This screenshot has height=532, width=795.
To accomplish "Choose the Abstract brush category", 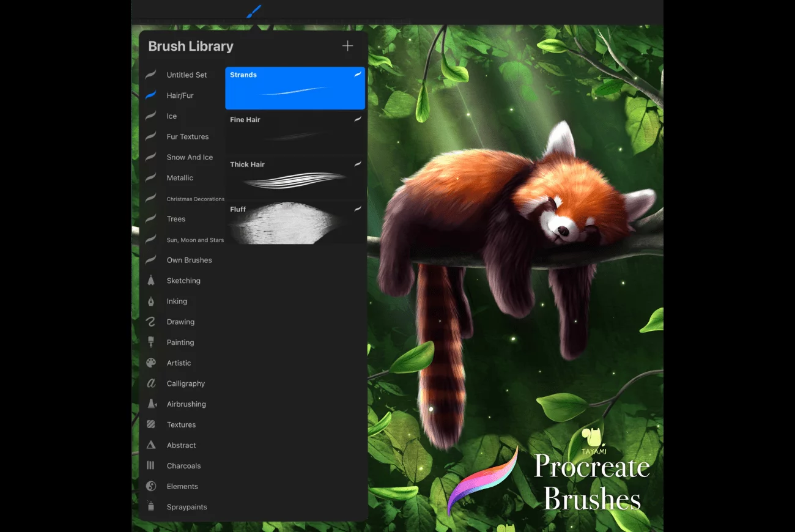I will (182, 445).
